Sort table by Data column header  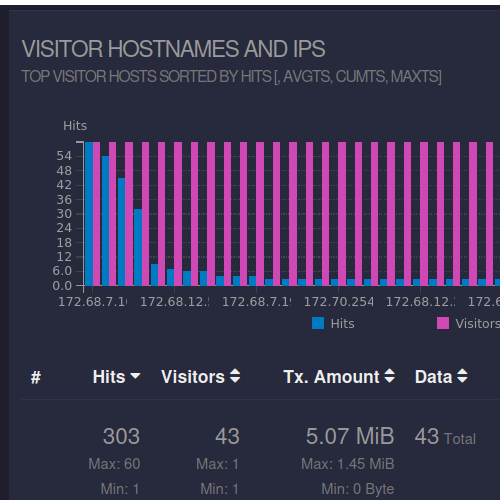pyautogui.click(x=441, y=377)
